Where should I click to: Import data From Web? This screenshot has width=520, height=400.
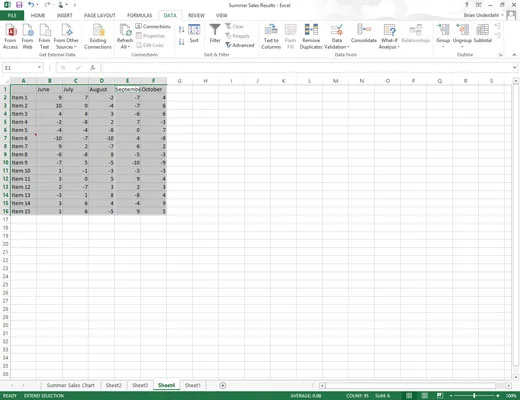(x=27, y=37)
